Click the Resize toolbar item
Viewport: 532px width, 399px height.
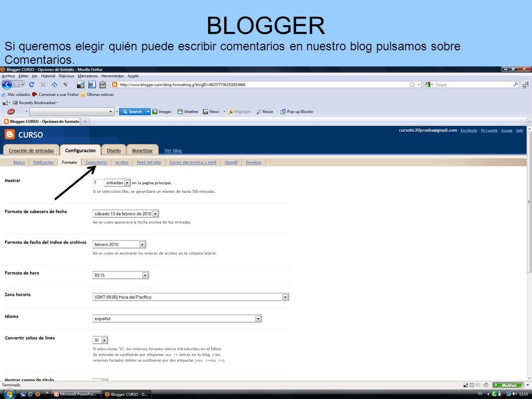[265, 112]
